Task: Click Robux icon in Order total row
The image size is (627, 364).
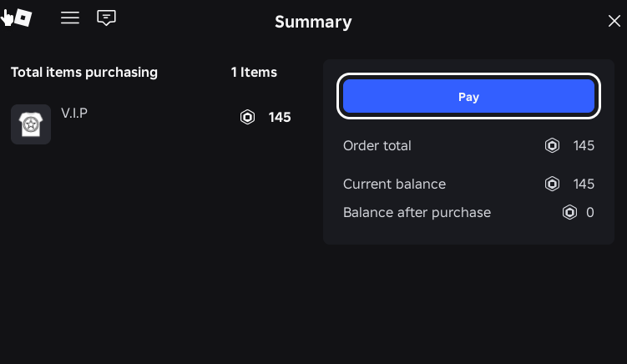Action: pos(552,145)
